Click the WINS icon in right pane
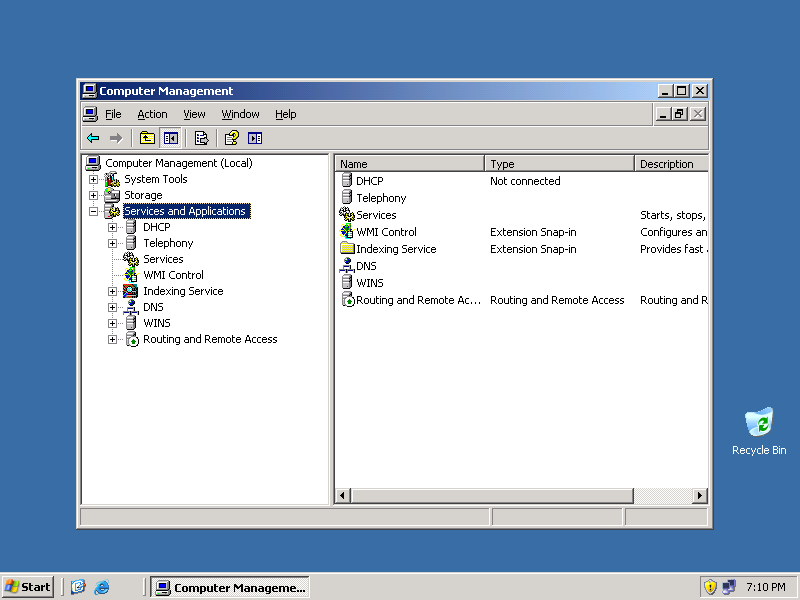Viewport: 800px width, 600px height. tap(347, 283)
